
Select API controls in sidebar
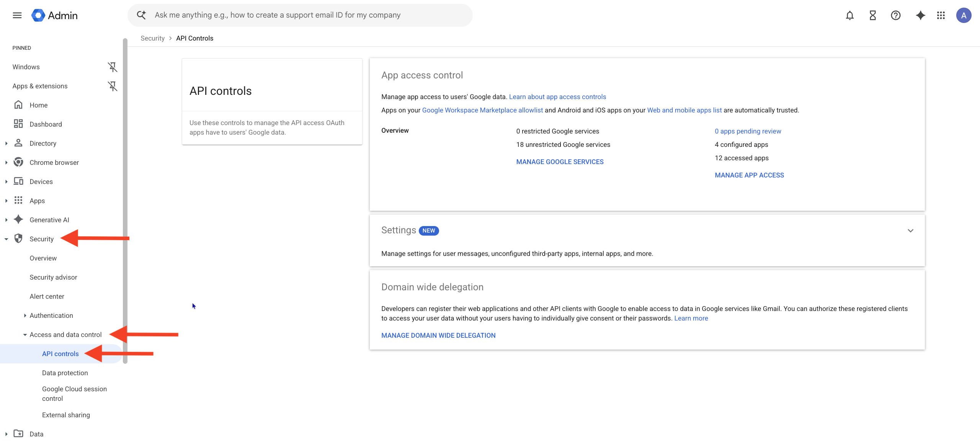coord(60,354)
